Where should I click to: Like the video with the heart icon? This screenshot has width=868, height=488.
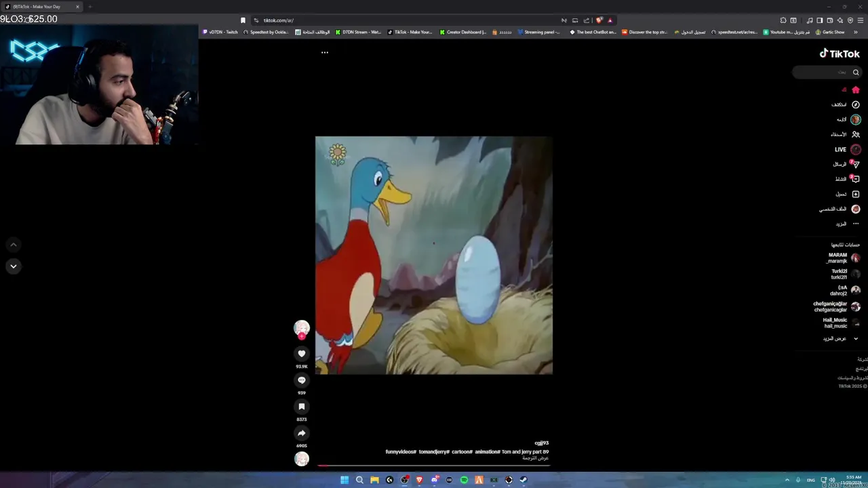click(302, 353)
